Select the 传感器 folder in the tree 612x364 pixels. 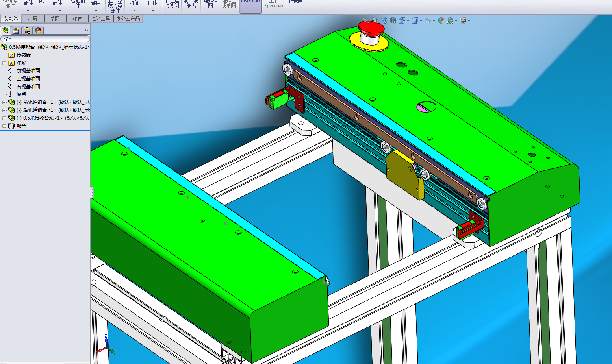[20, 55]
